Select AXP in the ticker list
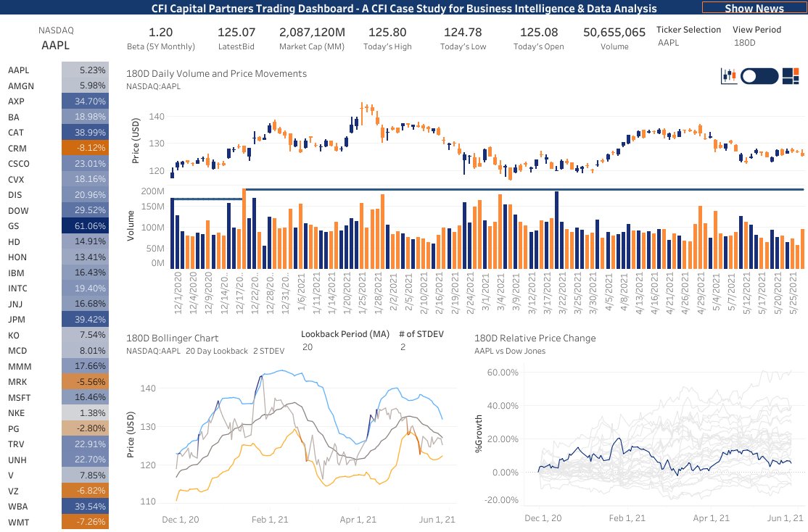Screen dimensions: 808x532 tap(16, 101)
